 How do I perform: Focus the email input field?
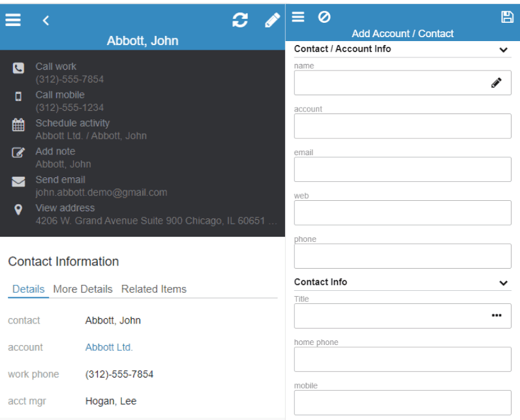point(403,170)
